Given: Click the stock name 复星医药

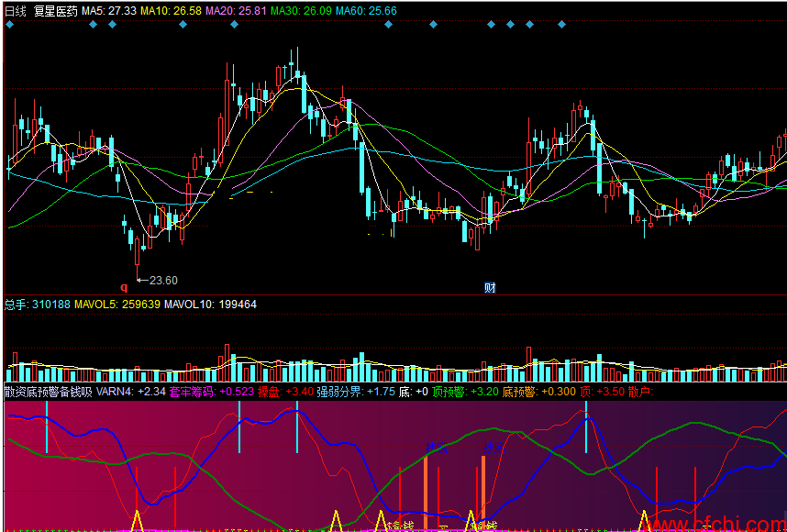Looking at the screenshot, I should [55, 10].
